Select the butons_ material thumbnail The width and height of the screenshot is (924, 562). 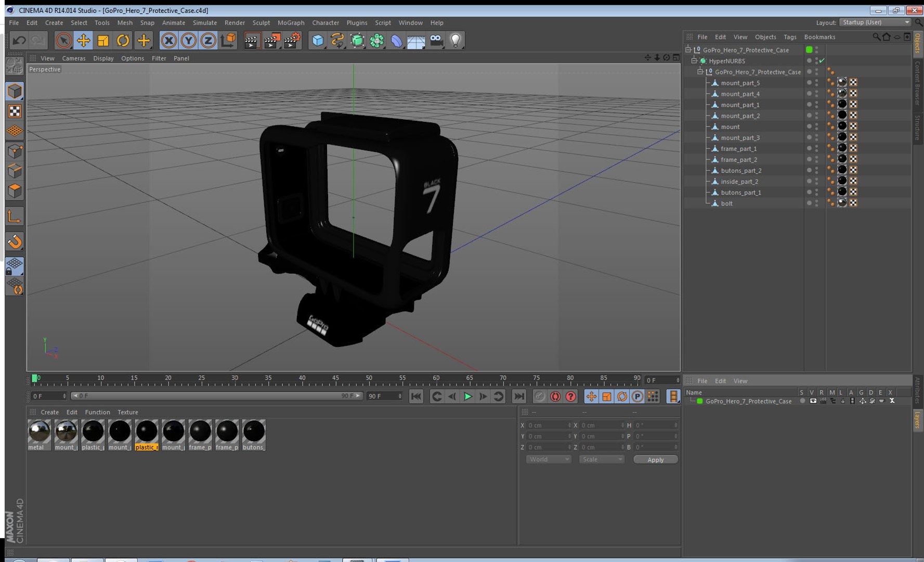tap(254, 435)
